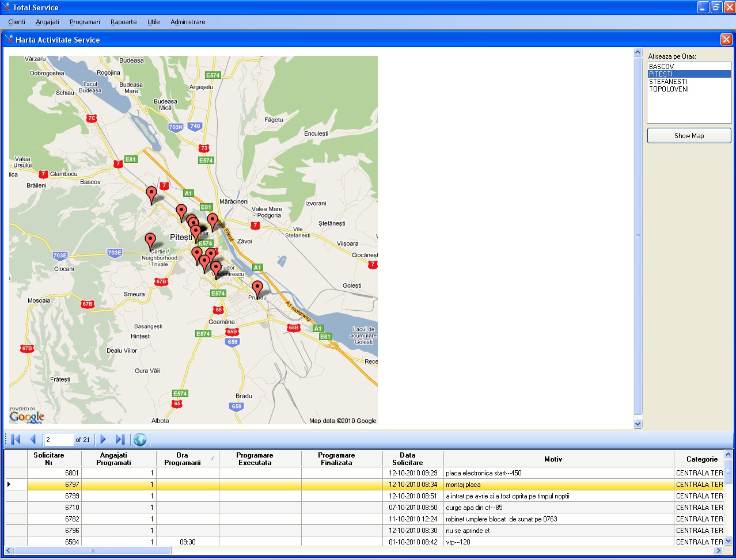
Task: Click the Total Service title bar icon
Action: click(x=6, y=7)
